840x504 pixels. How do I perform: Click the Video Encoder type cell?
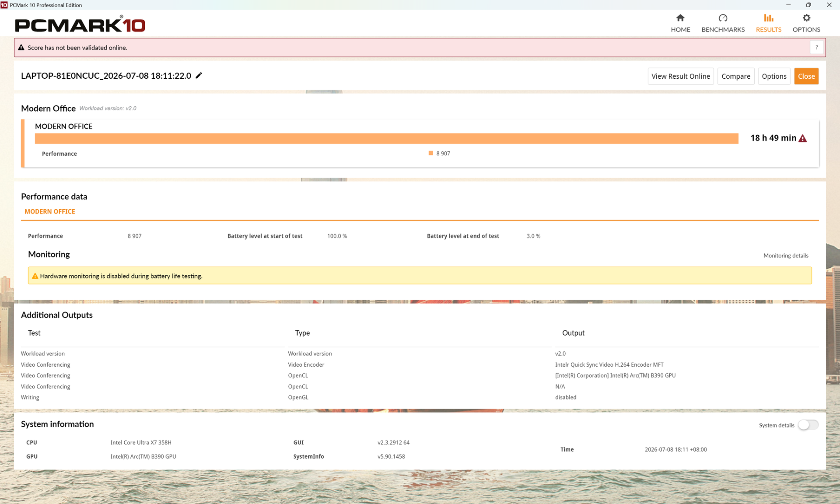[x=306, y=364]
